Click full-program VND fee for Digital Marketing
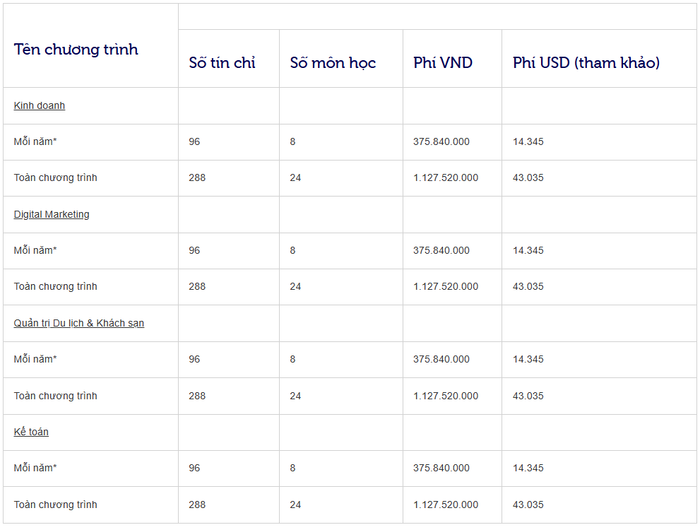Screen dimensions: 700x528 pyautogui.click(x=445, y=286)
